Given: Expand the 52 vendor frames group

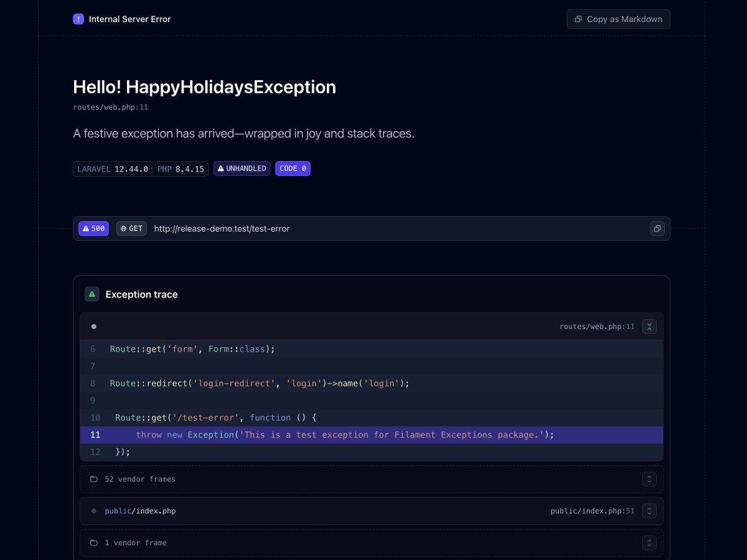Looking at the screenshot, I should click(649, 479).
